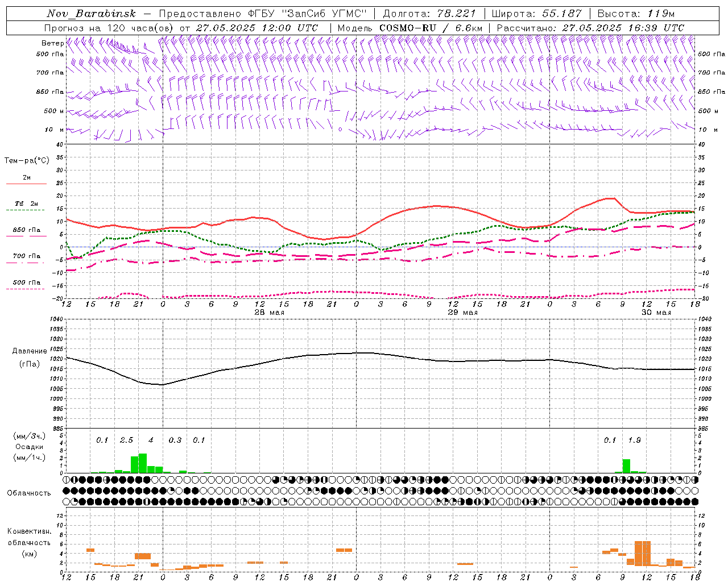Screen dimensions: 728x582
Task: Click the 0.3 precipitation total value
Action: tap(175, 440)
